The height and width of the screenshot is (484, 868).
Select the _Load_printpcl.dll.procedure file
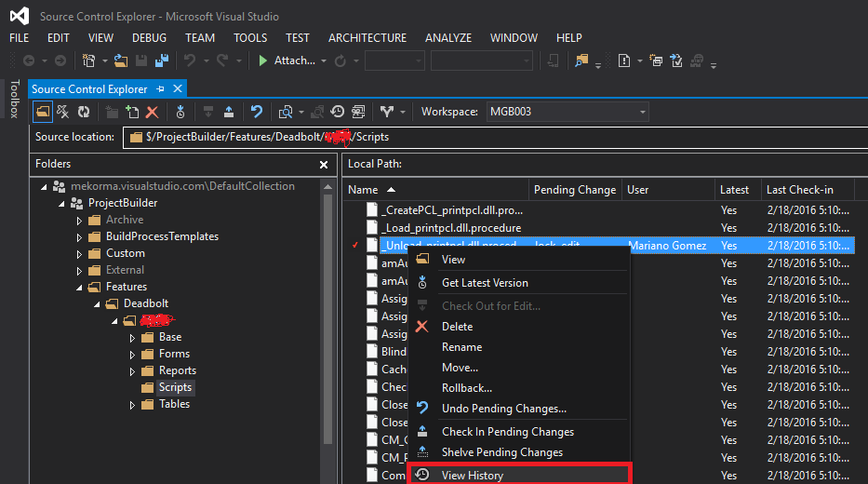(x=451, y=228)
